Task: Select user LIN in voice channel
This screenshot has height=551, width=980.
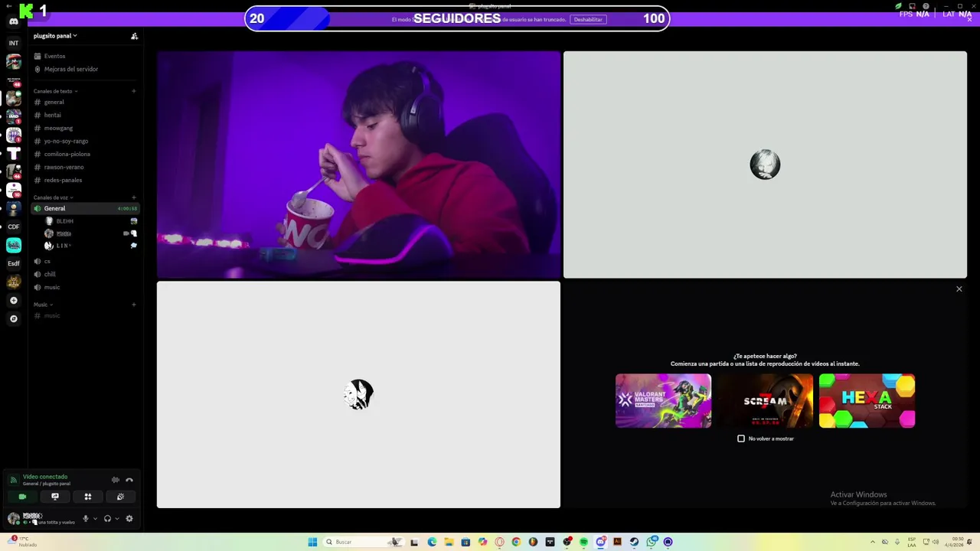Action: [x=90, y=246]
